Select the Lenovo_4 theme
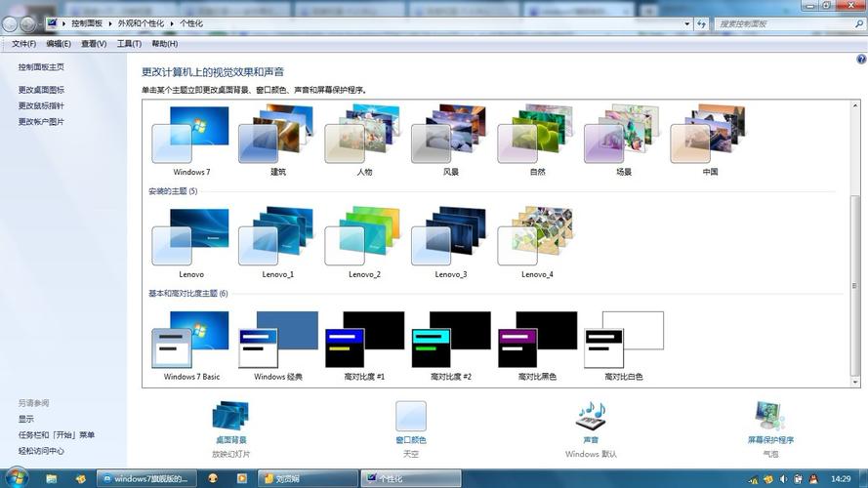This screenshot has height=488, width=868. [536, 243]
